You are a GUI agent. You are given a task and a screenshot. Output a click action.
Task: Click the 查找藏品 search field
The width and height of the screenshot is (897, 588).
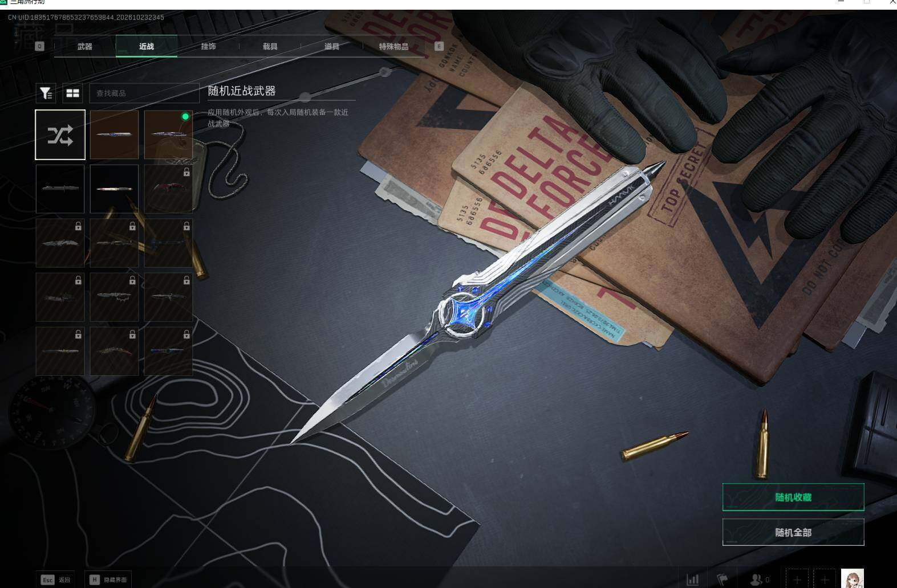144,93
